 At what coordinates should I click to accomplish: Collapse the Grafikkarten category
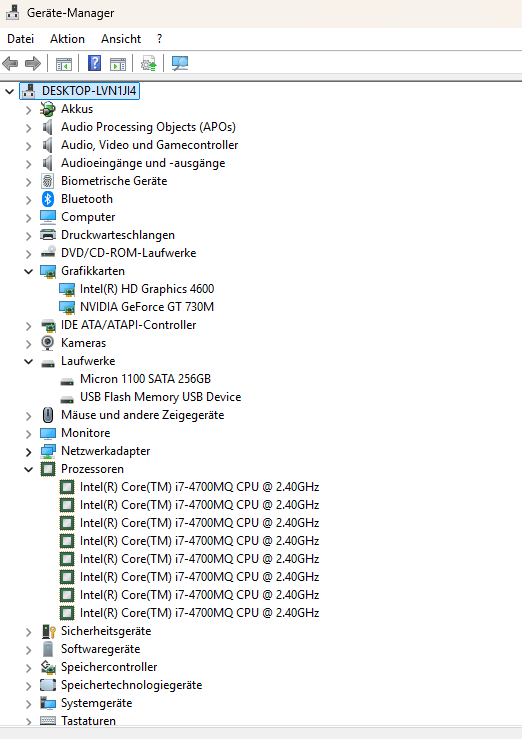(x=29, y=271)
